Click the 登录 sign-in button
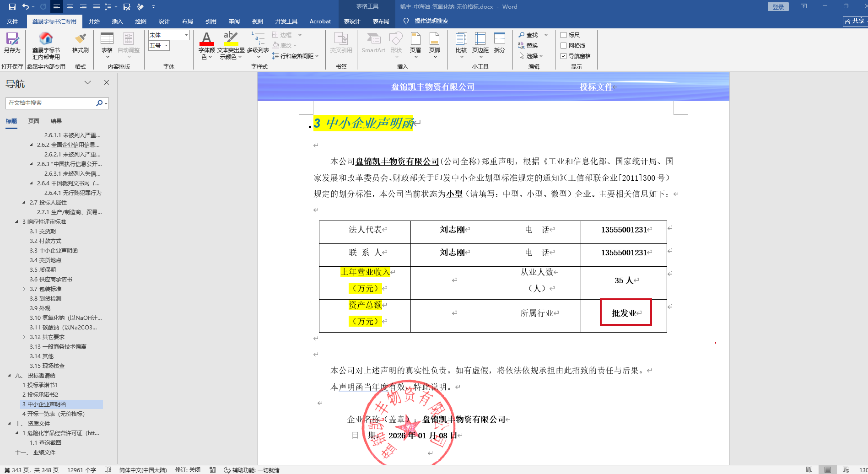 point(778,7)
